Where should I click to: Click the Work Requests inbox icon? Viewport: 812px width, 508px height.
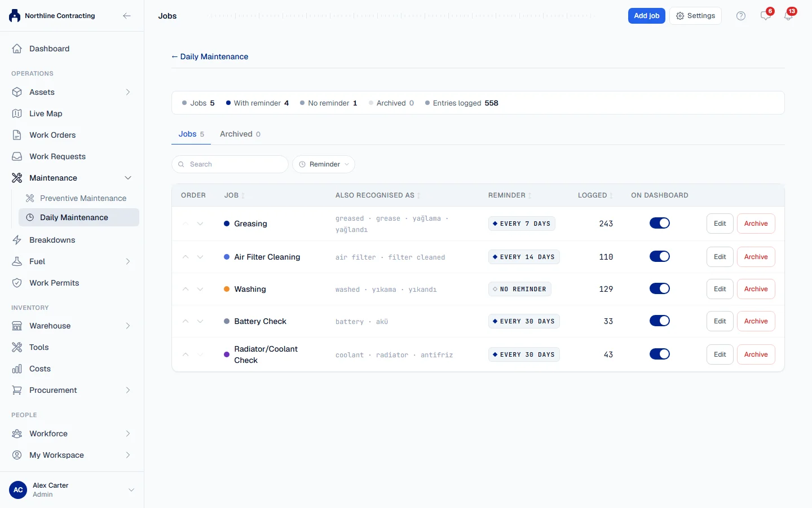point(17,156)
